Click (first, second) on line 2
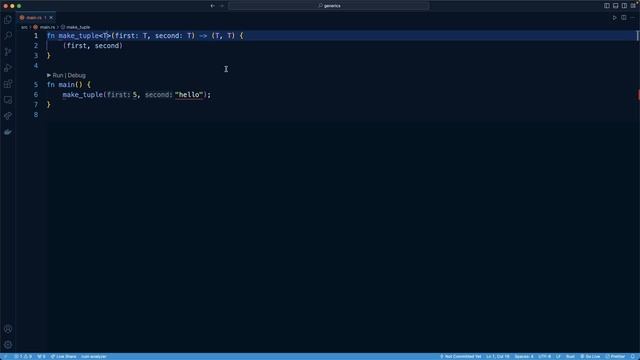 tap(93, 46)
